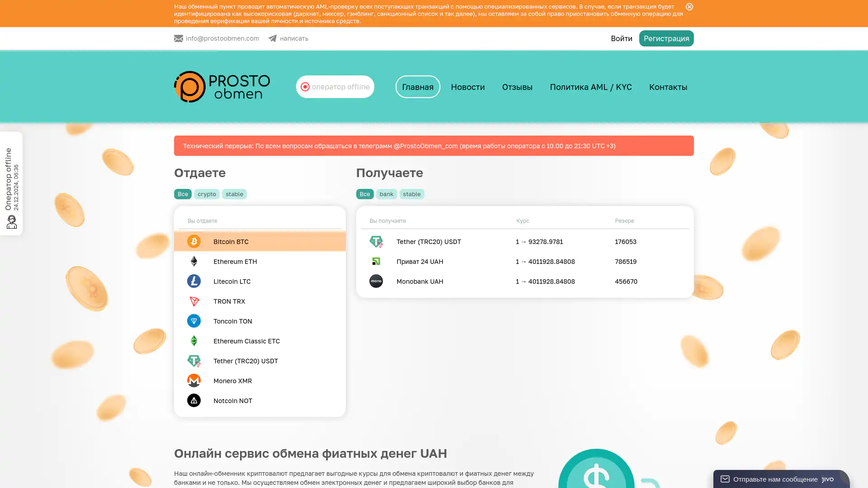Click the TRON TRX icon
Image resolution: width=868 pixels, height=488 pixels.
tap(193, 301)
